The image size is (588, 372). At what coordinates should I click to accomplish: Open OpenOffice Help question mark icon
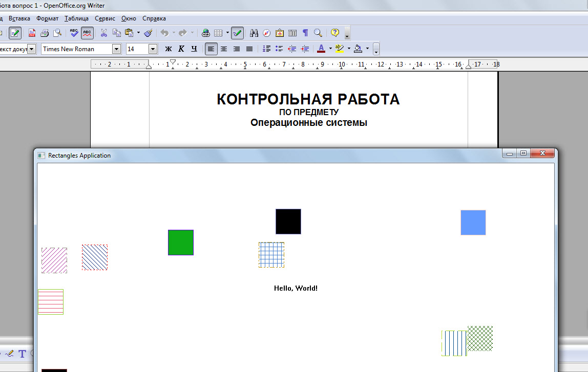pos(335,33)
